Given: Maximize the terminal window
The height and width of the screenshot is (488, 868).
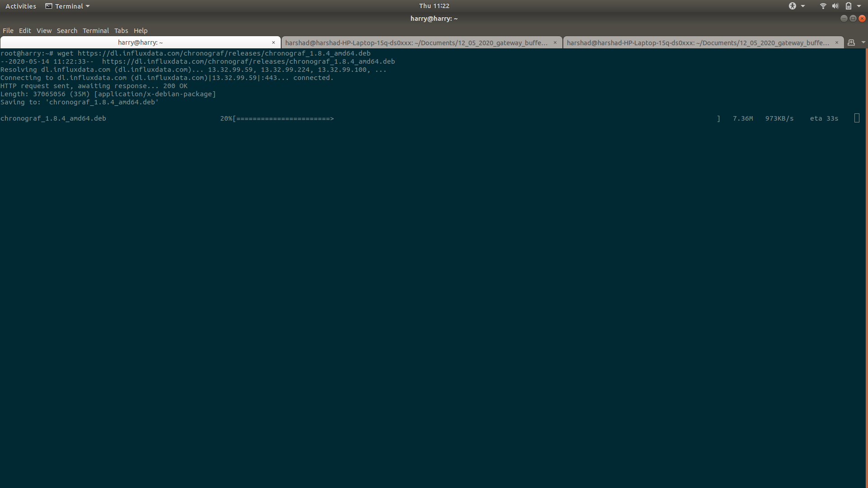Looking at the screenshot, I should tap(853, 19).
